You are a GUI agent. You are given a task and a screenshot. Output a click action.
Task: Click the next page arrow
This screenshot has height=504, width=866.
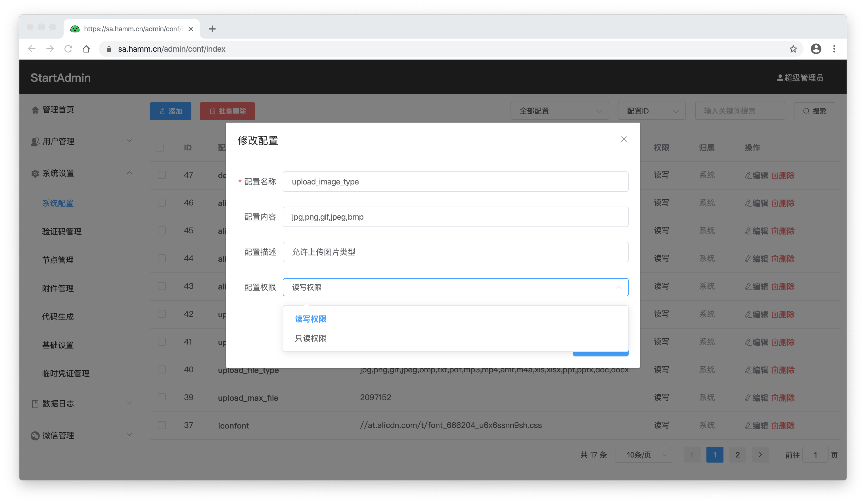point(760,455)
